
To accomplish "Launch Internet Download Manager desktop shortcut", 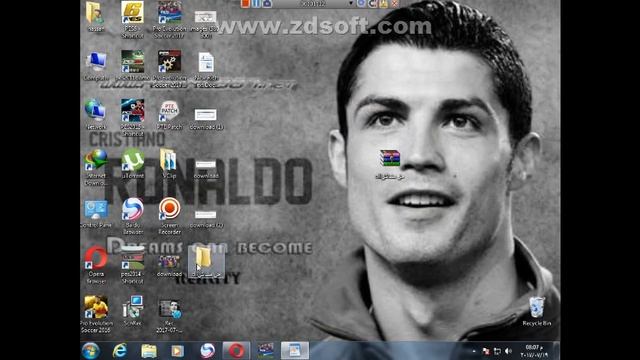I will pos(96,167).
